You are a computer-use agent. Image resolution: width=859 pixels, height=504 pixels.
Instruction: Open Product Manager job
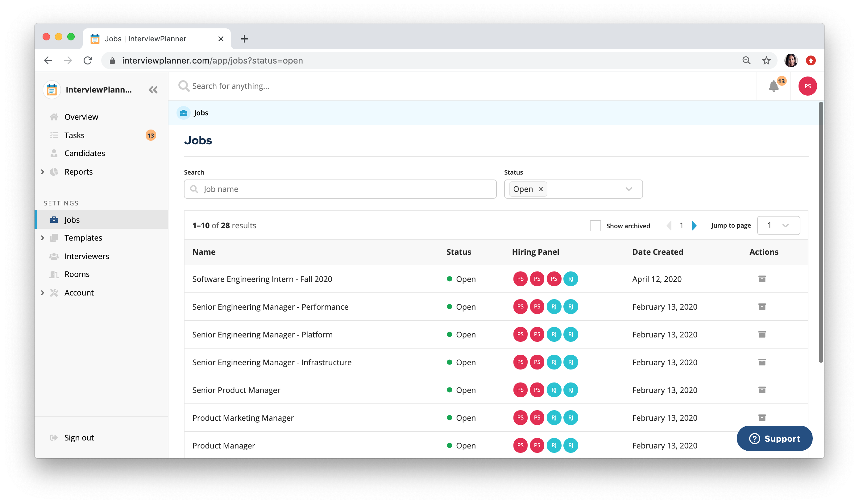[x=223, y=445]
